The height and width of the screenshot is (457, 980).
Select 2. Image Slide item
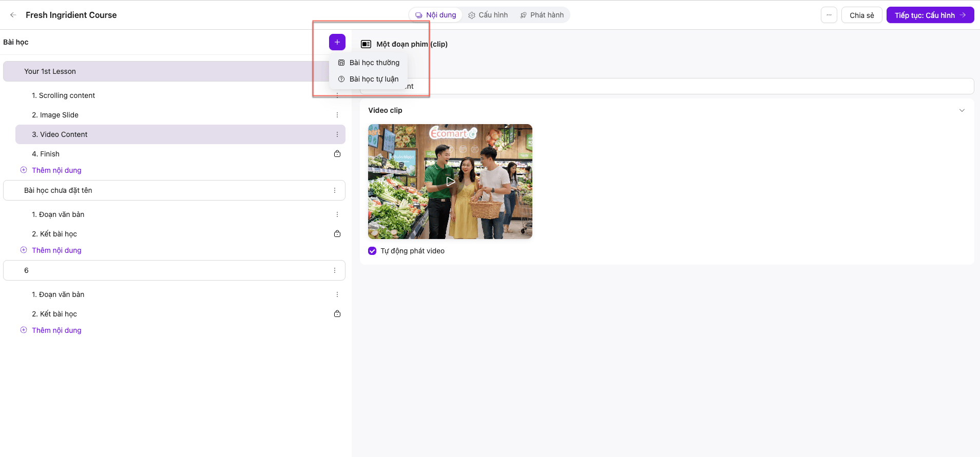180,115
